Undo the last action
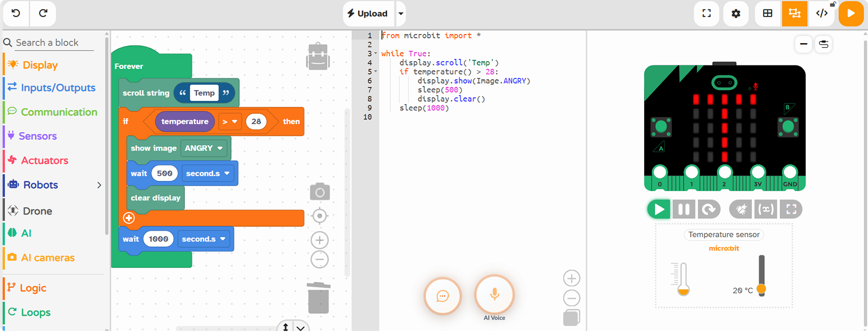 pos(16,13)
